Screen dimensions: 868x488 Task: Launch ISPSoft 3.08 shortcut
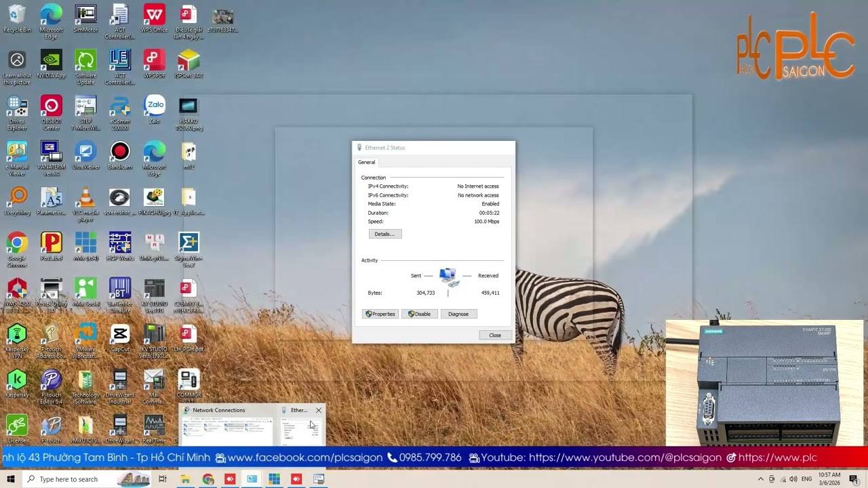(189, 65)
